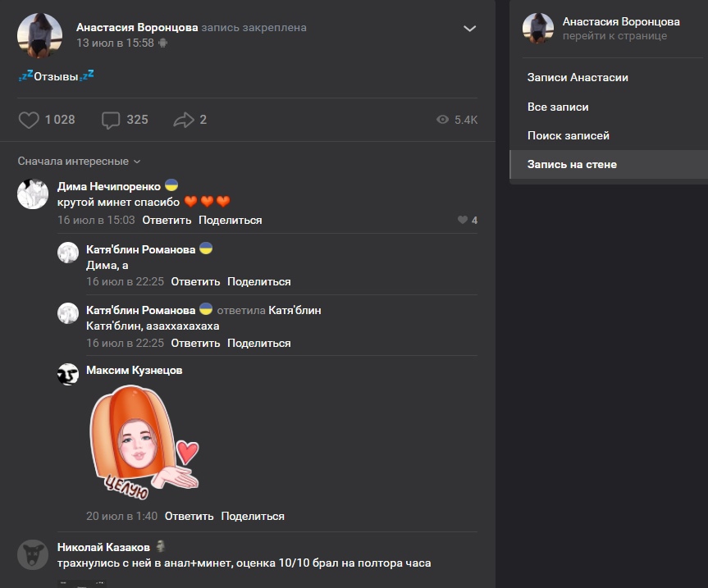This screenshot has height=588, width=708.
Task: Open 'Поиск записей' in sidebar
Action: (569, 135)
